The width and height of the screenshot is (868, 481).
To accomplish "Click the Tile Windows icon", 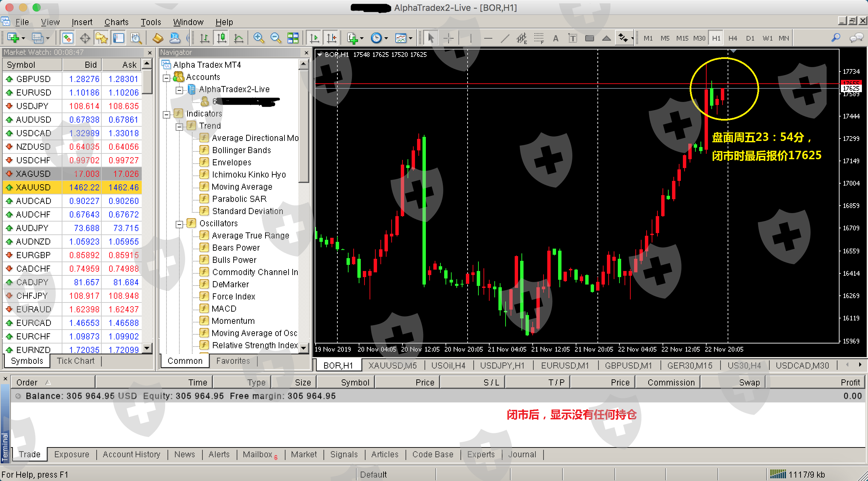I will coord(293,38).
